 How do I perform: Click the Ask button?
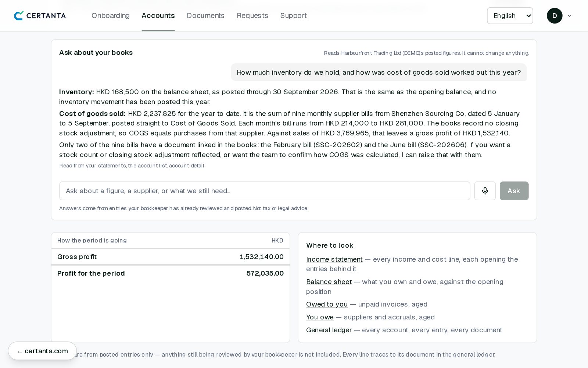click(x=514, y=191)
